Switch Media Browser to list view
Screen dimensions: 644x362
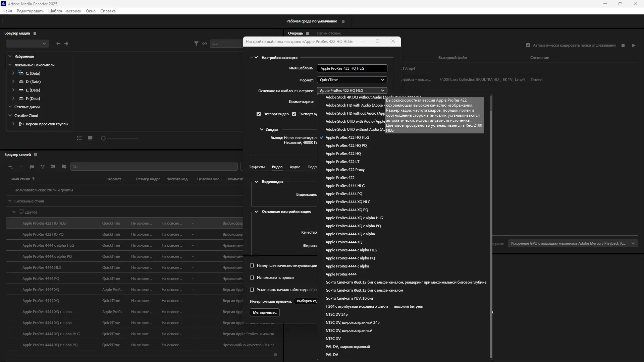tap(79, 138)
